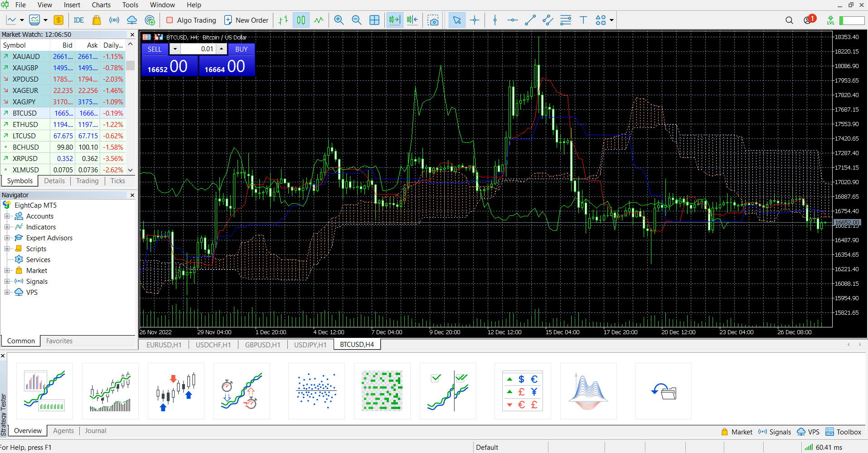This screenshot has height=453, width=868.
Task: Expand the Expert Advisors node
Action: point(7,238)
